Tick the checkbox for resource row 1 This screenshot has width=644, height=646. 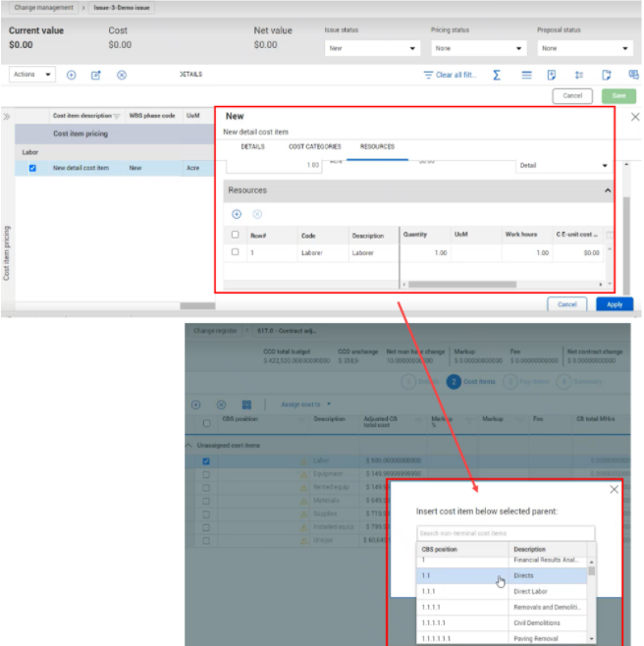[x=235, y=252]
